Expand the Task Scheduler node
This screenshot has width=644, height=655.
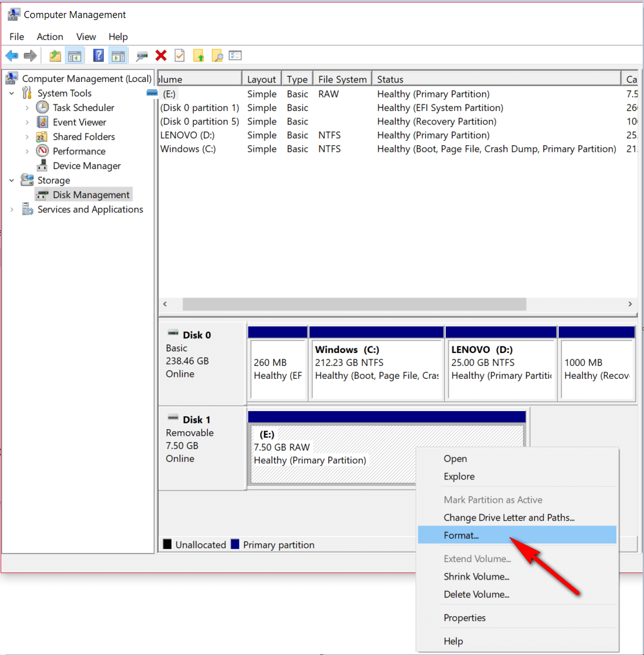point(27,108)
